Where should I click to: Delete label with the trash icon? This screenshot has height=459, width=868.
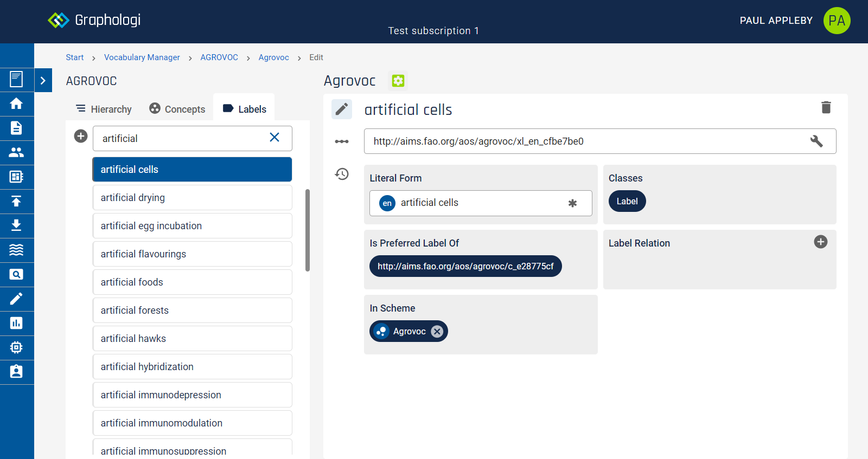point(826,107)
